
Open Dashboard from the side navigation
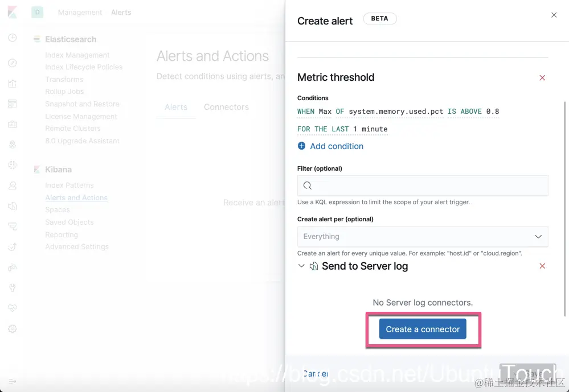coord(13,104)
